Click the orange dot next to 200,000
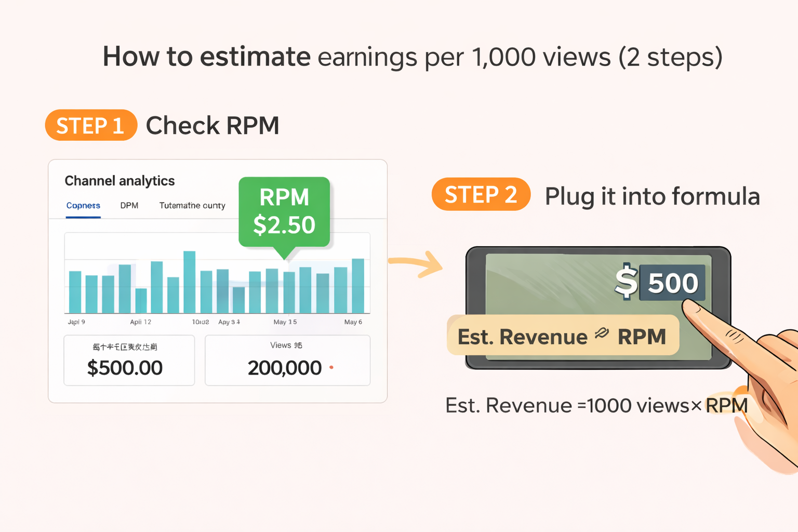This screenshot has width=798, height=532. point(331,367)
